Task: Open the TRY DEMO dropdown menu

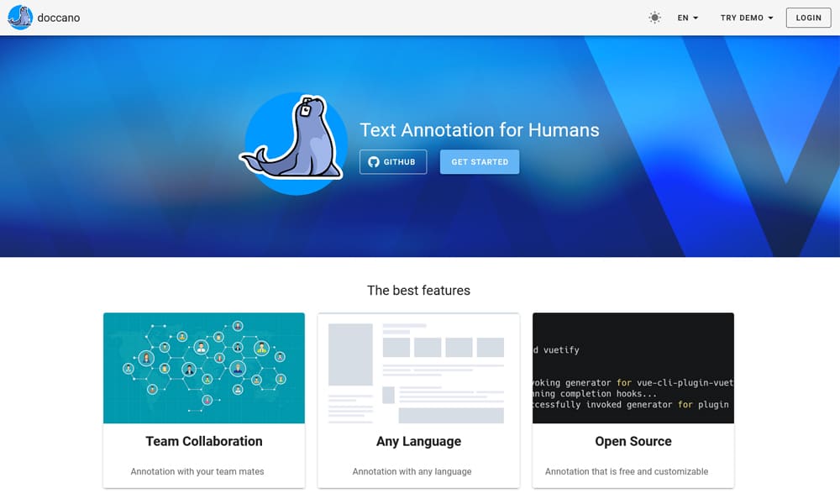Action: (x=746, y=18)
